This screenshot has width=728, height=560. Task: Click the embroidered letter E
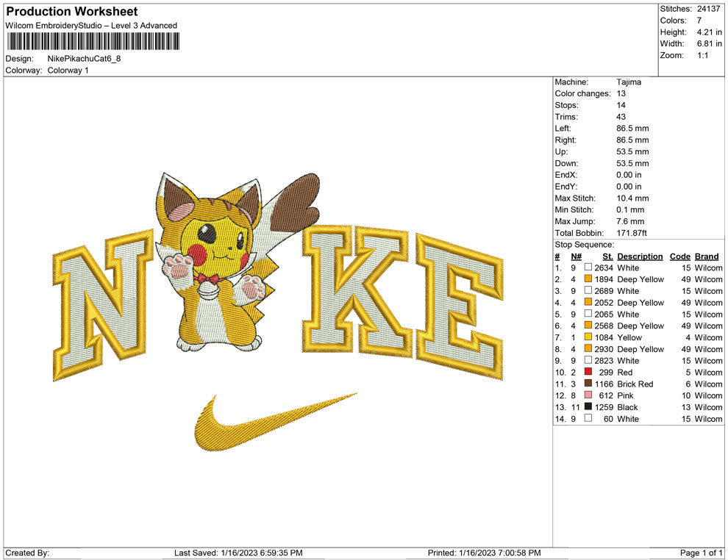[x=460, y=306]
